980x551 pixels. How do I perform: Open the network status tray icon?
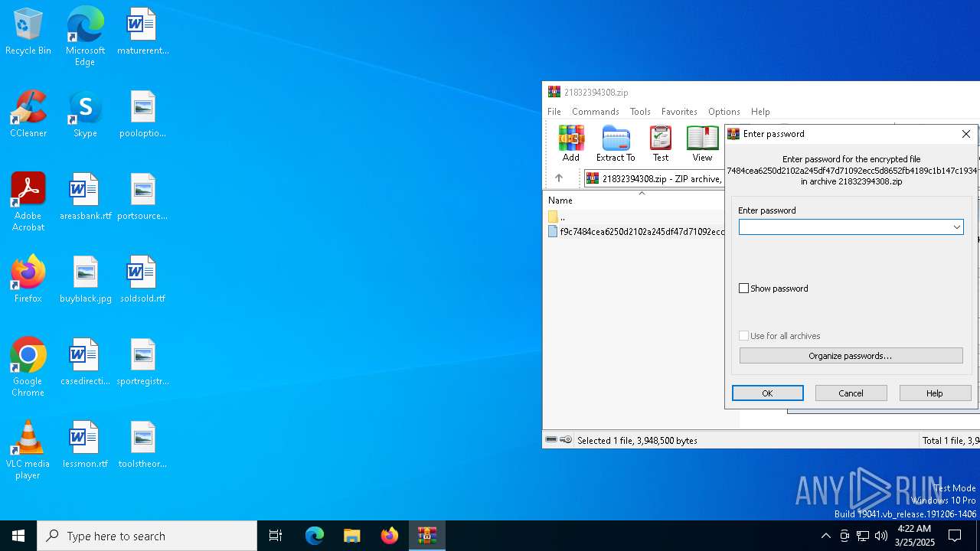coord(863,536)
